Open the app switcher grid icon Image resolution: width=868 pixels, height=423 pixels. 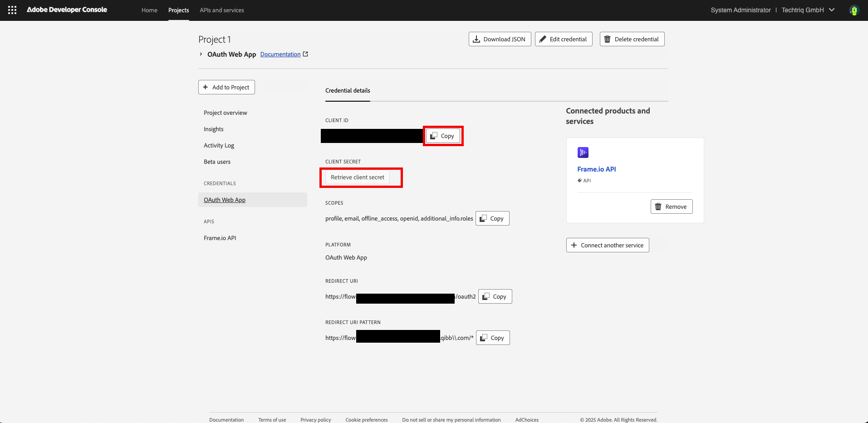coord(12,10)
